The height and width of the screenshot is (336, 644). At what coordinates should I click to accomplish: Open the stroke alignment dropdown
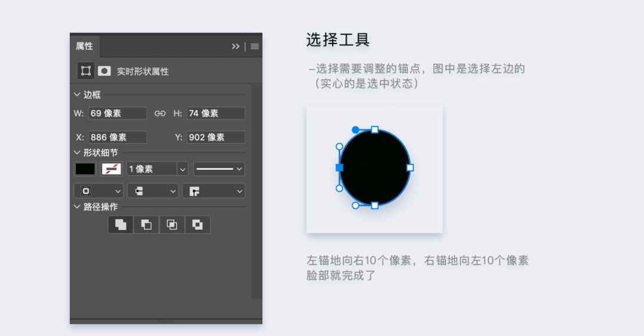coord(98,191)
